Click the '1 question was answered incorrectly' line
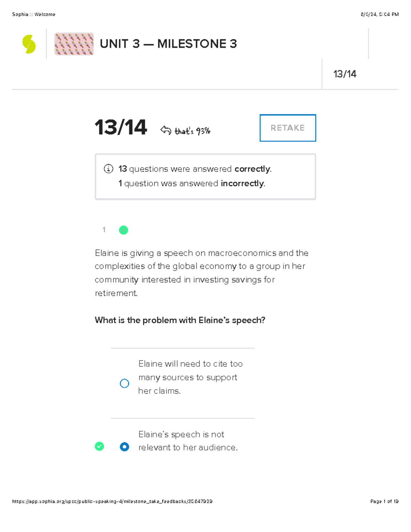 [x=192, y=184]
